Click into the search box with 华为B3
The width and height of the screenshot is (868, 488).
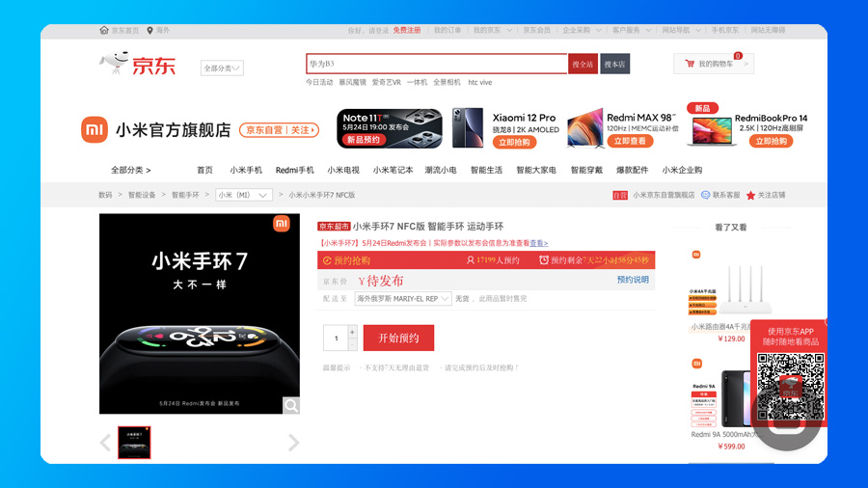point(437,64)
